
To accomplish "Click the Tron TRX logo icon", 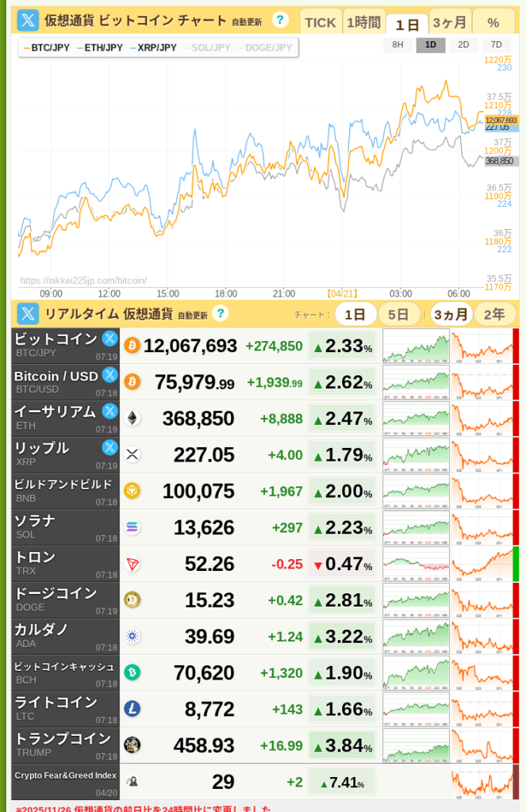I will pyautogui.click(x=132, y=564).
